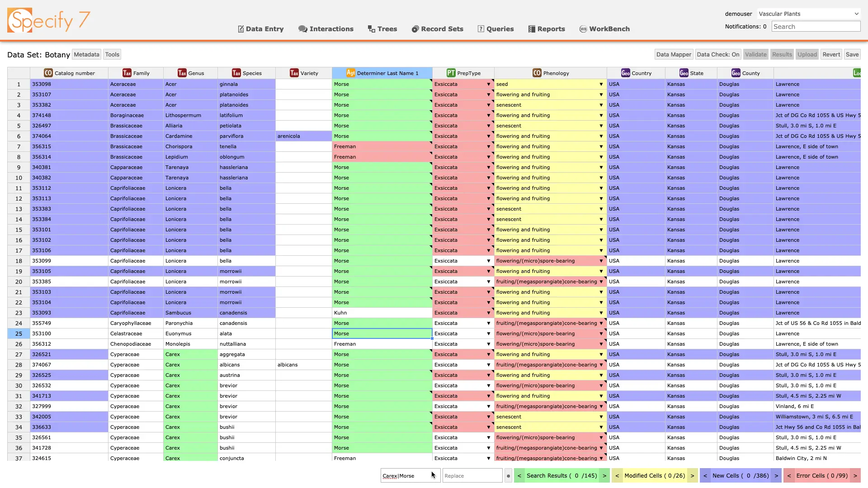Click the Revert button

click(x=831, y=55)
